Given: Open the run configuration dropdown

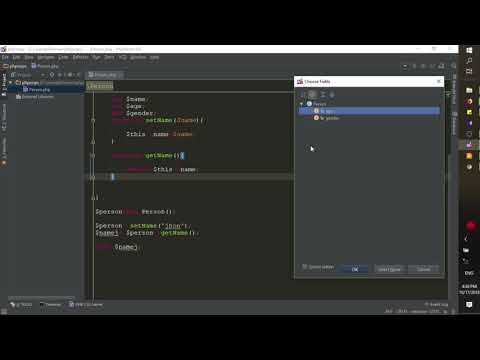Looking at the screenshot, I should [405, 66].
